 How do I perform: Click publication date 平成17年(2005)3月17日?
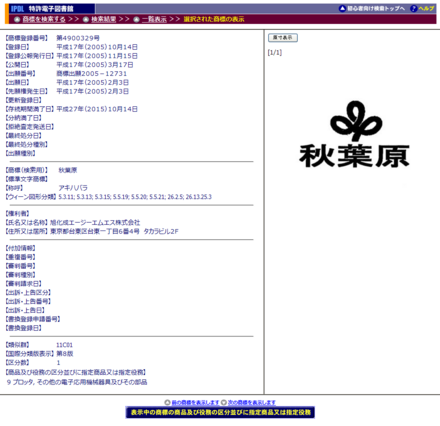point(95,65)
